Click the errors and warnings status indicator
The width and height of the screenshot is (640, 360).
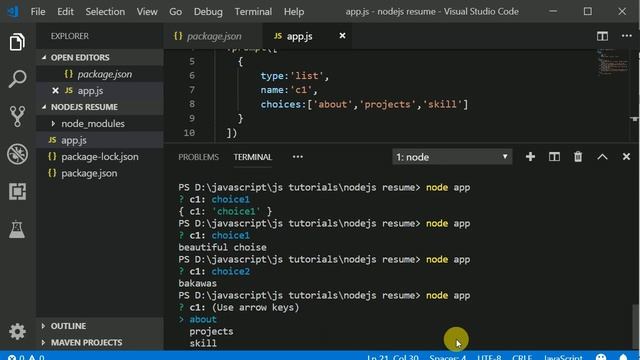coord(26,357)
